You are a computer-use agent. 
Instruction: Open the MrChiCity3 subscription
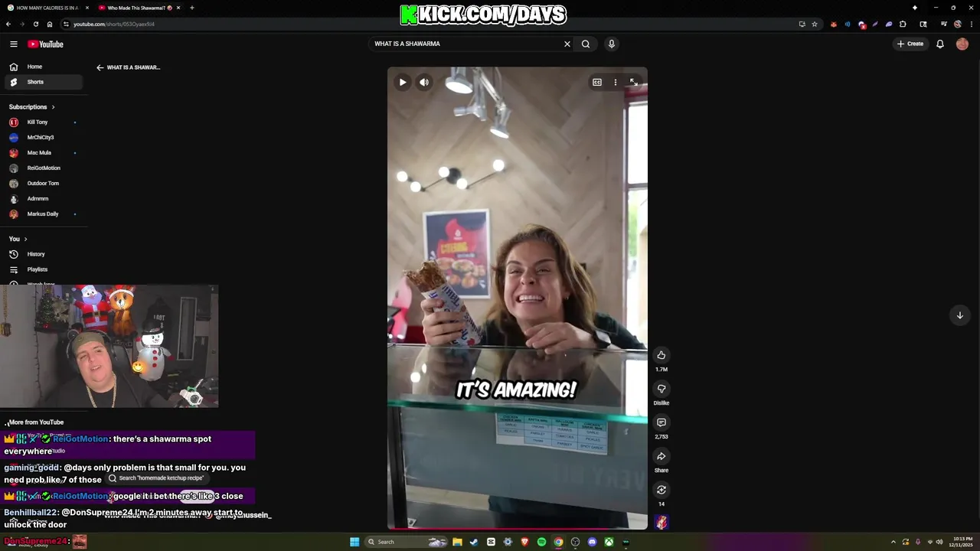click(44, 137)
